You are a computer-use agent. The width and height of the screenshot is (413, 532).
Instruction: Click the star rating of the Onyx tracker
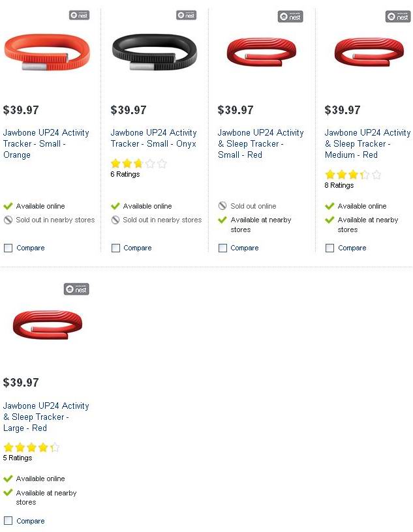(x=138, y=164)
